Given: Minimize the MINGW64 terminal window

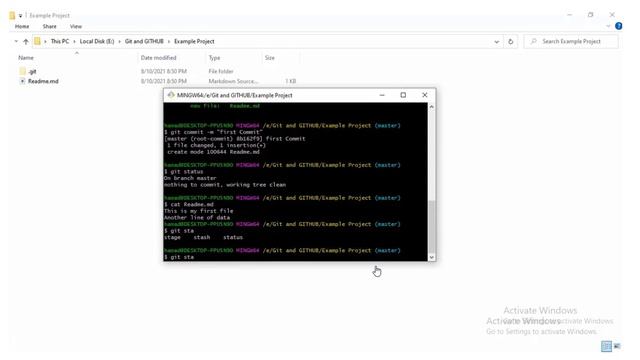Looking at the screenshot, I should click(382, 95).
